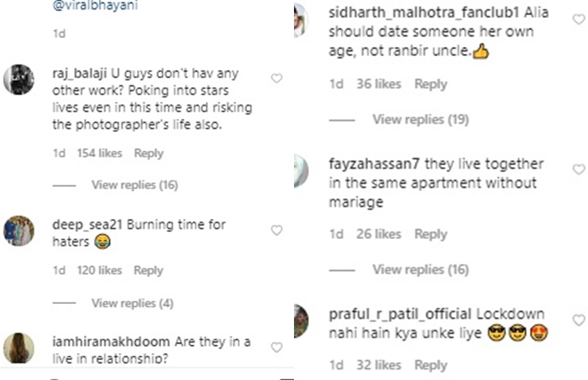Like raj_balaji's comment with the heart
588x380 pixels.
pos(277,79)
